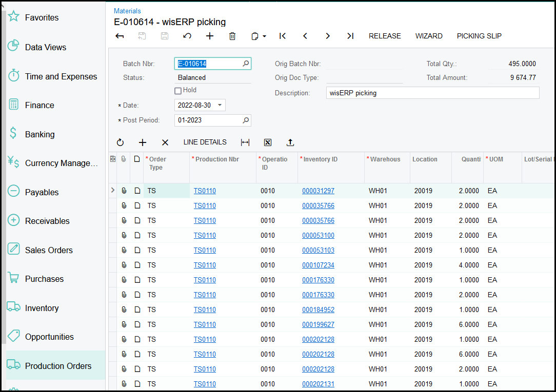The image size is (556, 392).
Task: Click the RELEASE button
Action: coord(385,36)
